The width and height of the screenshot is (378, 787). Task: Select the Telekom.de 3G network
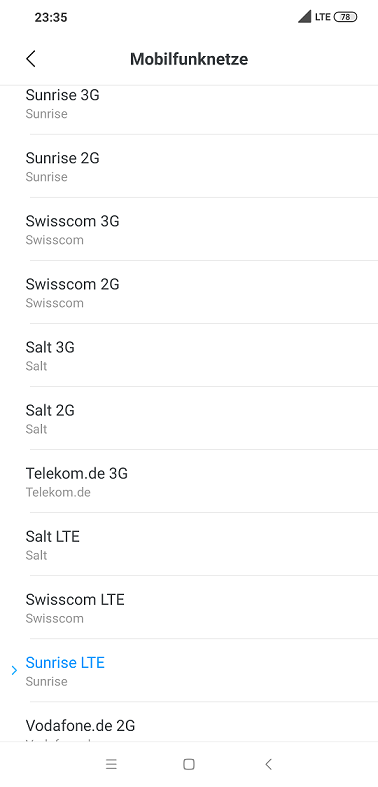[x=189, y=482]
